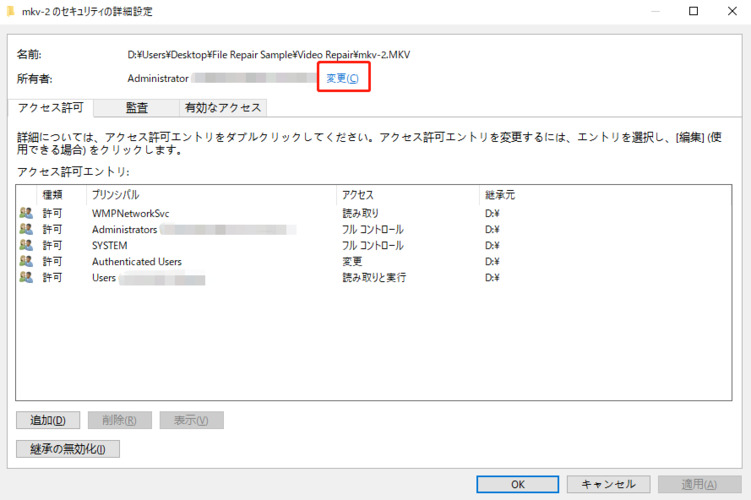Click the 表示(V) button
The height and width of the screenshot is (500, 751).
(x=192, y=420)
